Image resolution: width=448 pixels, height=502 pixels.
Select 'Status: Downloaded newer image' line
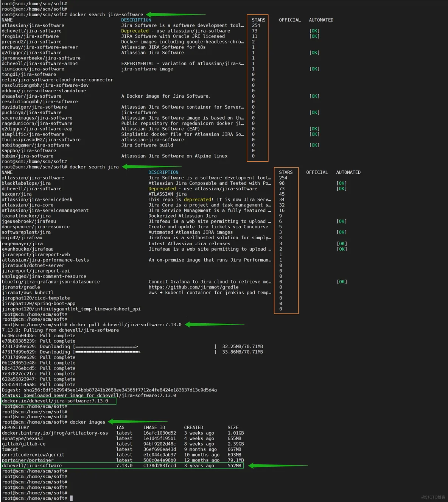coord(89,396)
